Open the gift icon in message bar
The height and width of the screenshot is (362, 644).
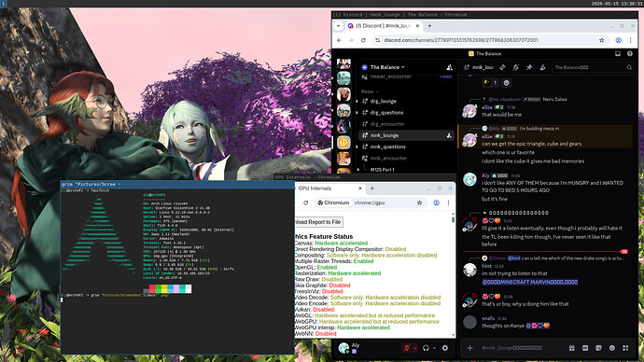click(572, 348)
